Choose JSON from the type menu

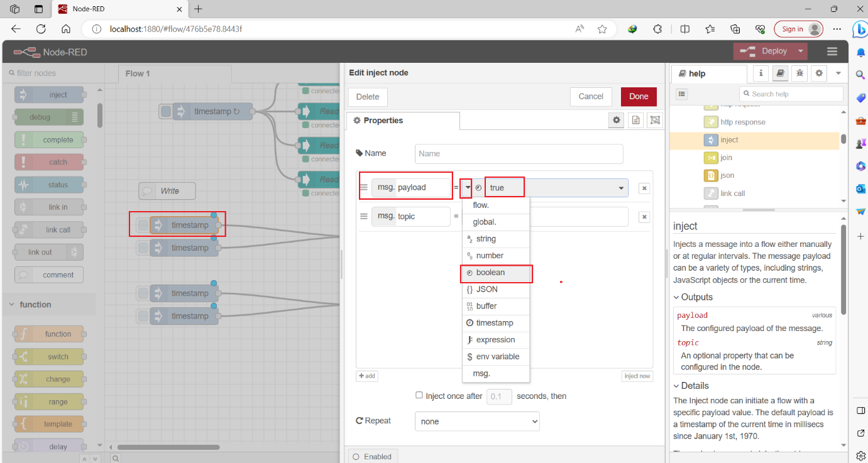[x=496, y=290]
